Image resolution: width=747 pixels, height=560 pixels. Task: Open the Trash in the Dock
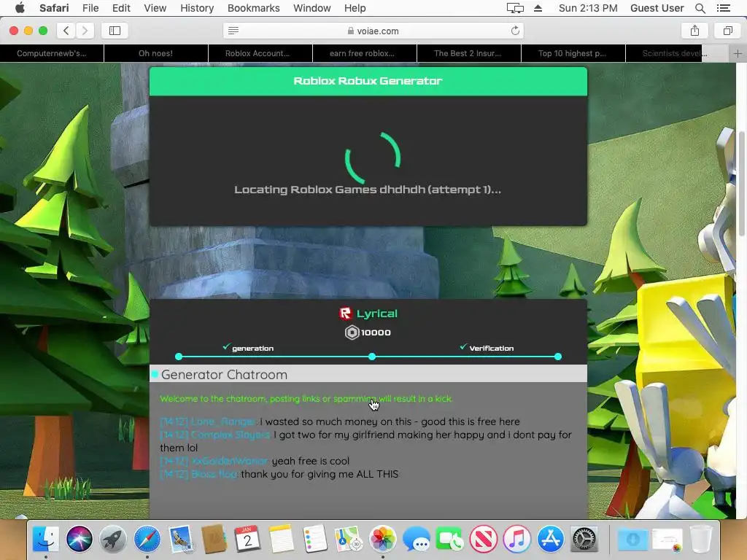(x=701, y=539)
